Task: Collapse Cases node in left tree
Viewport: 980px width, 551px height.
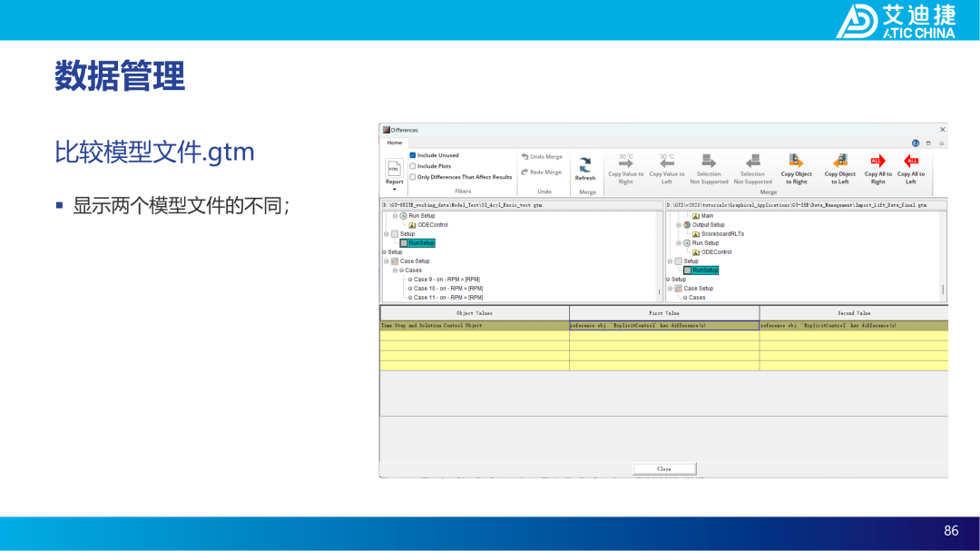Action: coord(395,271)
